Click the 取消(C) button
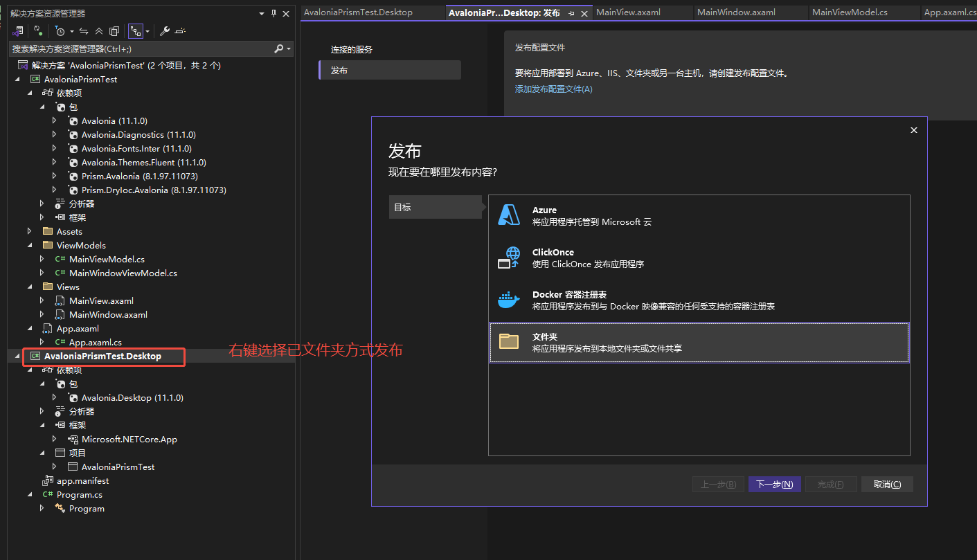 pyautogui.click(x=887, y=484)
